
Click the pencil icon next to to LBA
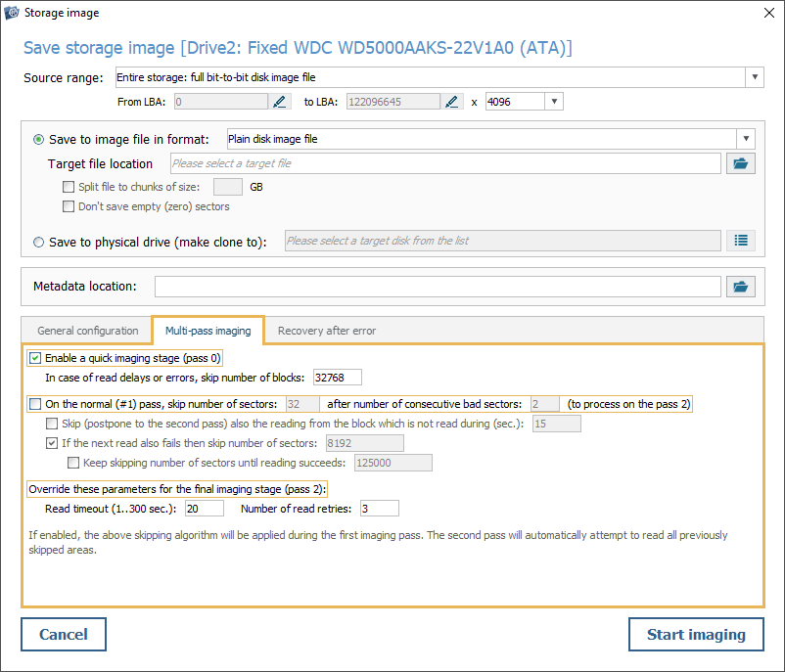[x=452, y=101]
